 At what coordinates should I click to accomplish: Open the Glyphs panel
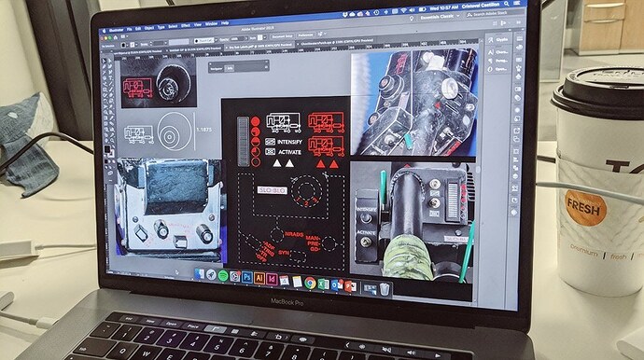497,39
